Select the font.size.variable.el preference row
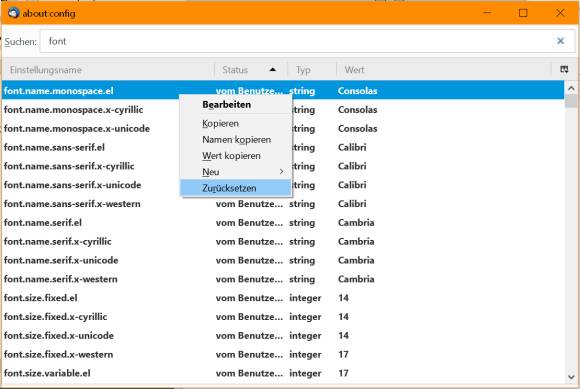 (x=283, y=373)
